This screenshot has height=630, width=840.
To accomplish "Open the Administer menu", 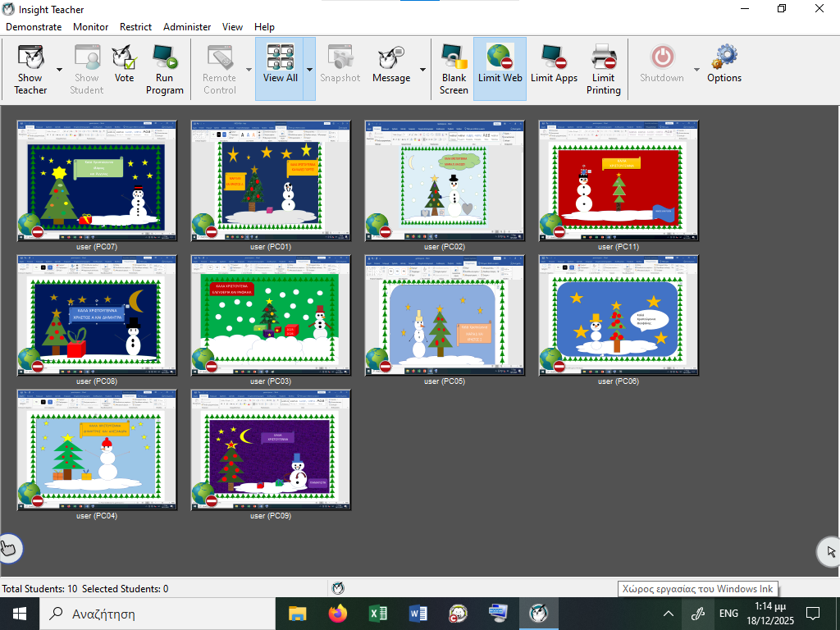I will 187,27.
